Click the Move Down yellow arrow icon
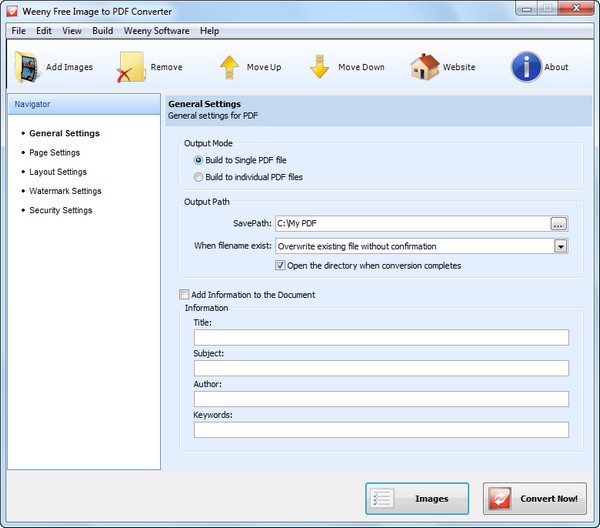This screenshot has height=528, width=600. pos(320,67)
